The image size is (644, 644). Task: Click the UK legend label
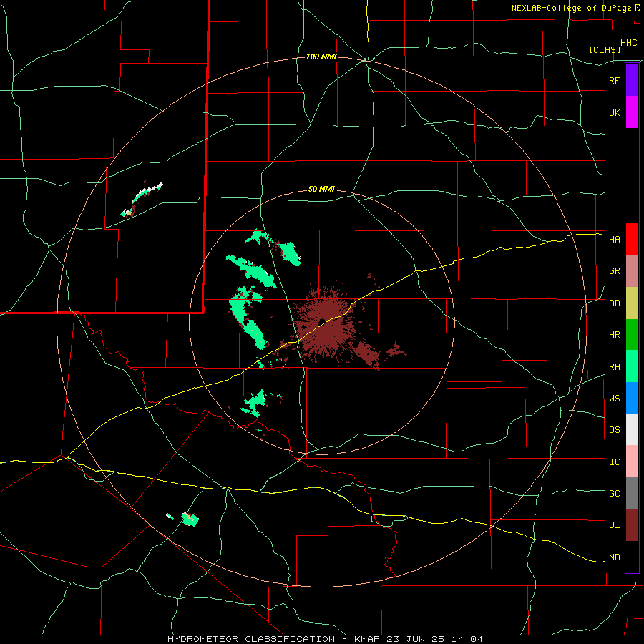pyautogui.click(x=614, y=112)
